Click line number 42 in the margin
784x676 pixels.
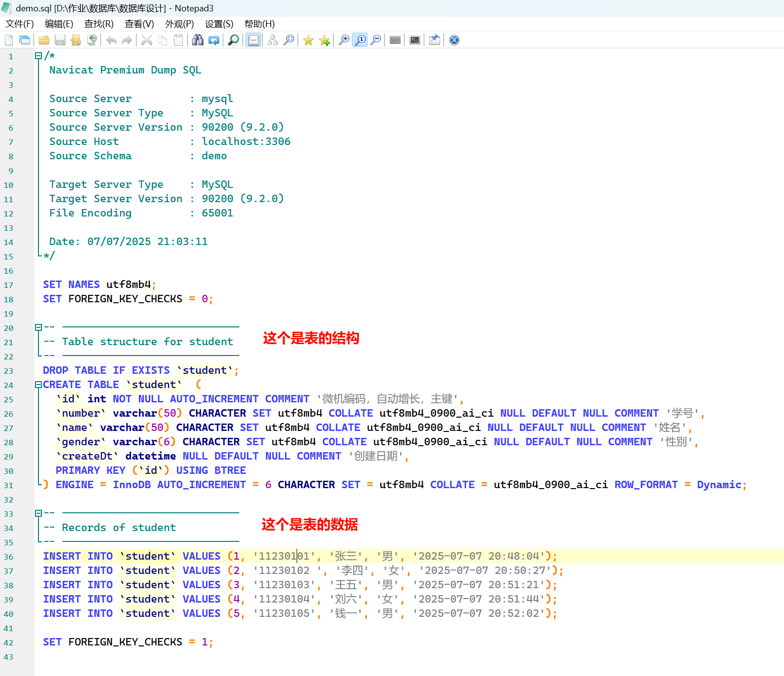9,642
